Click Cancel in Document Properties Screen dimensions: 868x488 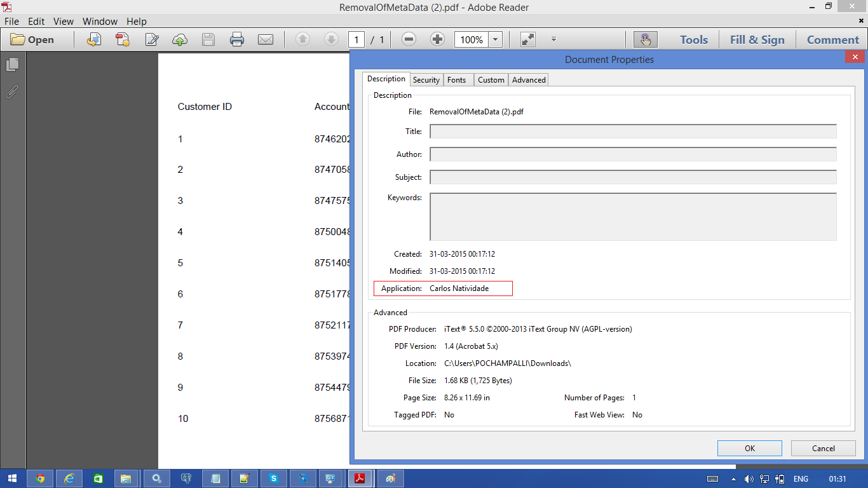click(824, 448)
